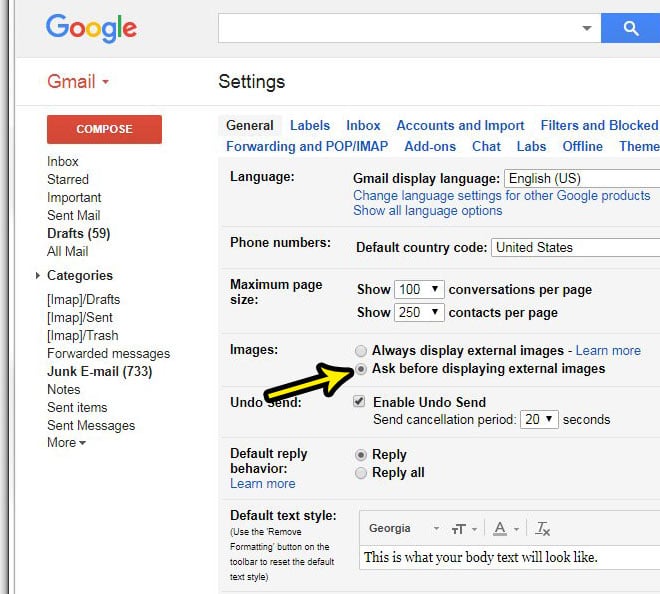The image size is (660, 594).
Task: Open Filters and Blocked tab
Action: pyautogui.click(x=600, y=125)
